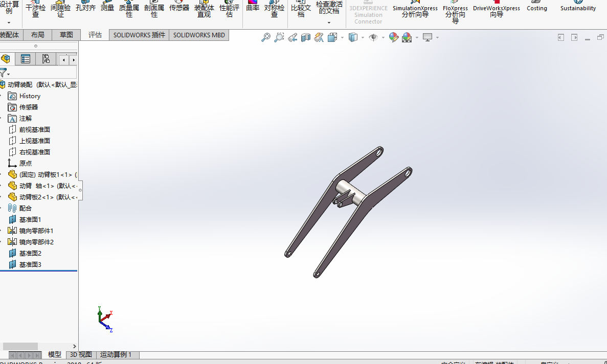The width and height of the screenshot is (607, 364).
Task: Switch to the SOLIDWORKS 插件 tab
Action: [140, 35]
